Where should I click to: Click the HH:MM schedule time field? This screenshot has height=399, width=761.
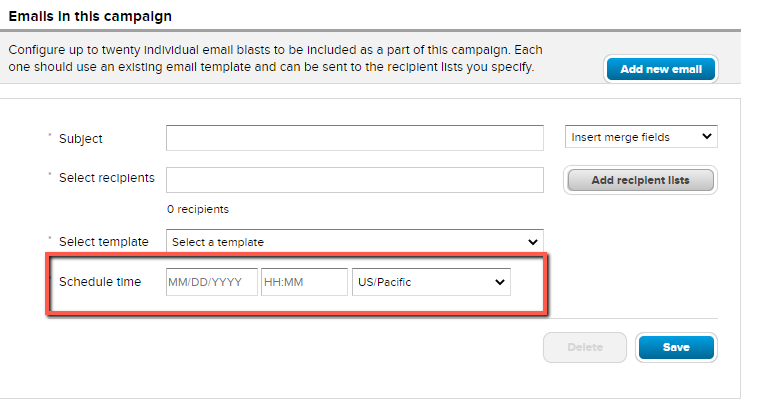(x=304, y=282)
